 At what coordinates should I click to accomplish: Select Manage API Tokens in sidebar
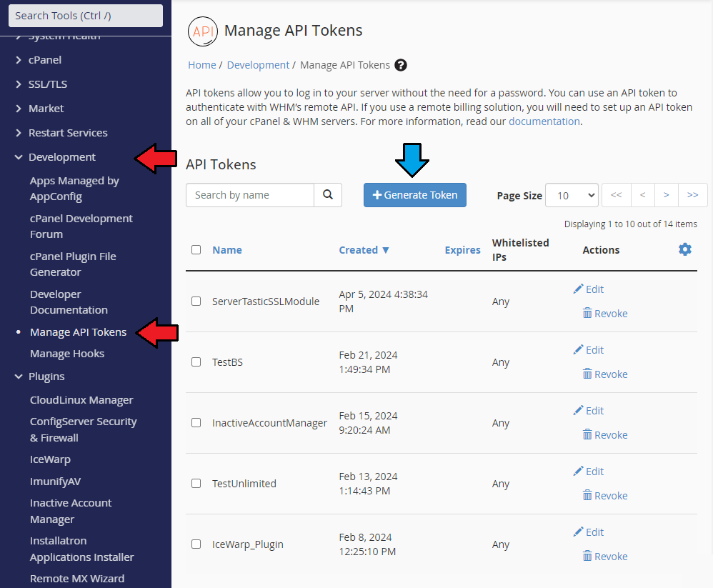coord(78,332)
